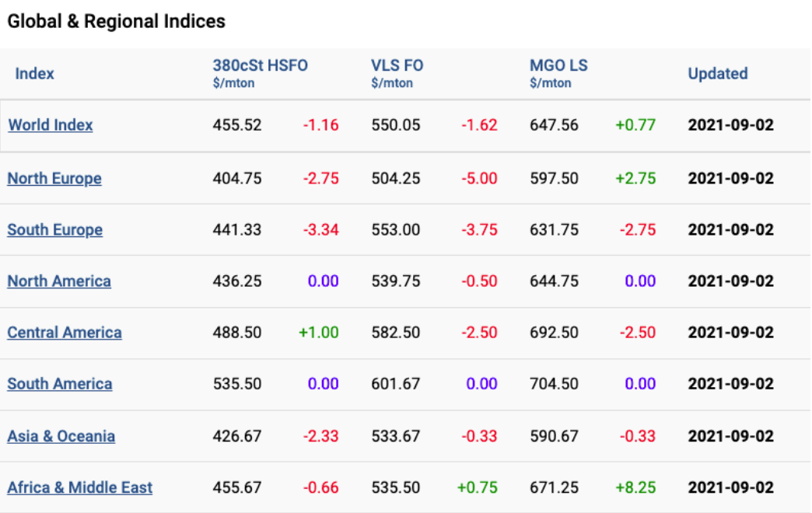812x513 pixels.
Task: Open the Asia & Oceania link
Action: click(61, 436)
